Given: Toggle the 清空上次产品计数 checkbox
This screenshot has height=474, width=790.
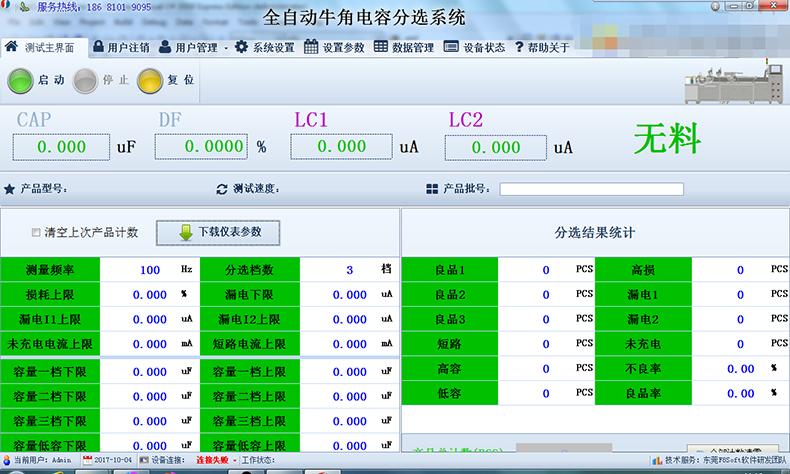Looking at the screenshot, I should (37, 233).
